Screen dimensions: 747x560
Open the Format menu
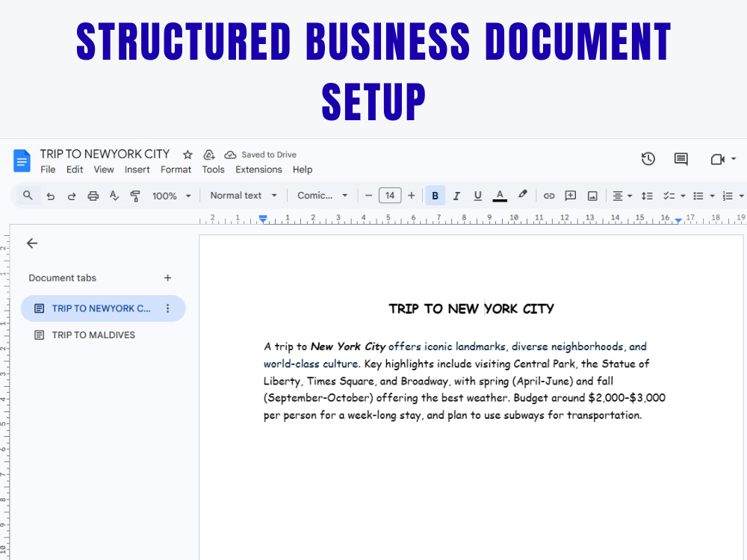point(176,169)
